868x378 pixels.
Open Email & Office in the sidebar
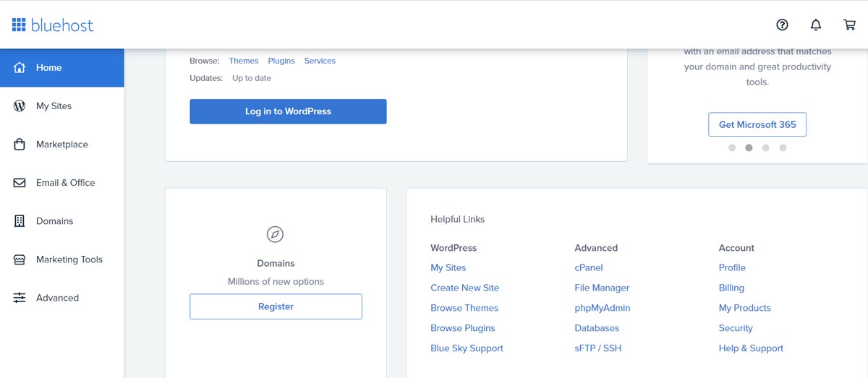tap(62, 183)
